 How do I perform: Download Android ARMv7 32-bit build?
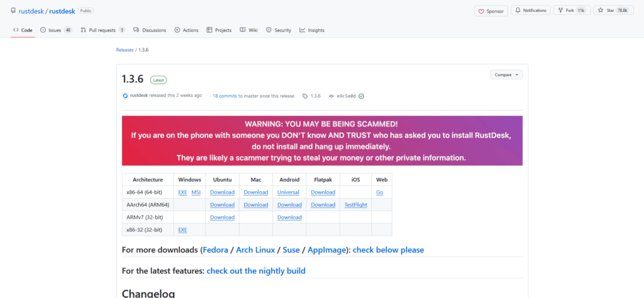[289, 217]
